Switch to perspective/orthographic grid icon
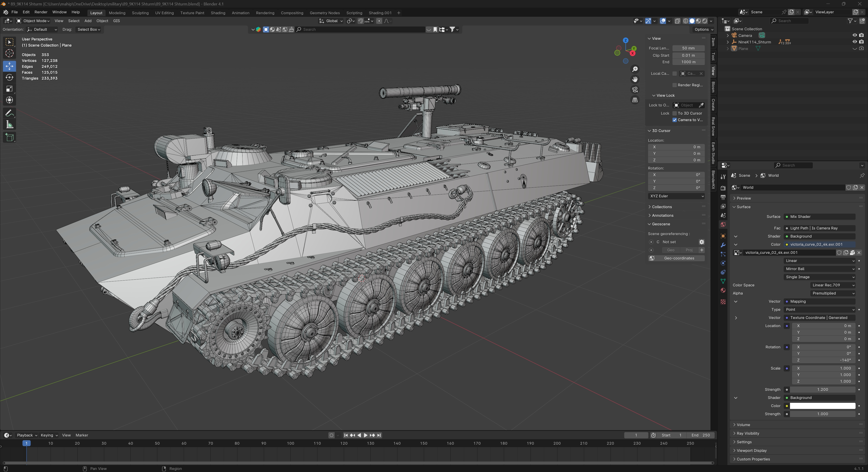Viewport: 868px width, 472px height. coord(635,100)
